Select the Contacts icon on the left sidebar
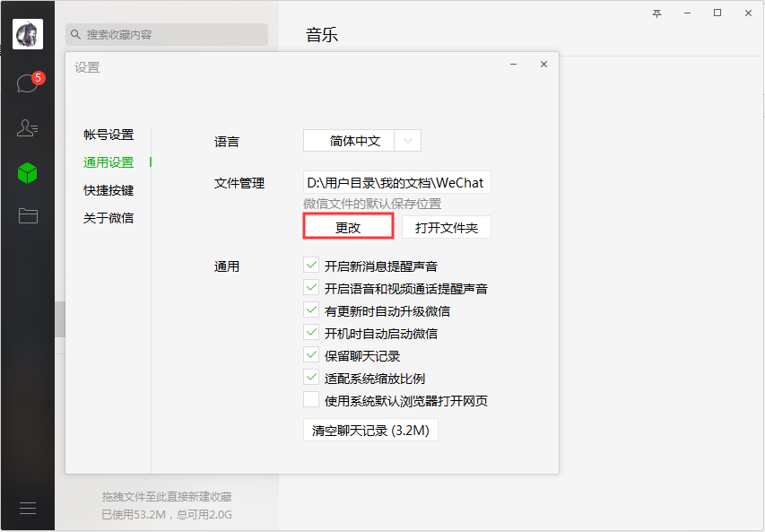 tap(27, 127)
